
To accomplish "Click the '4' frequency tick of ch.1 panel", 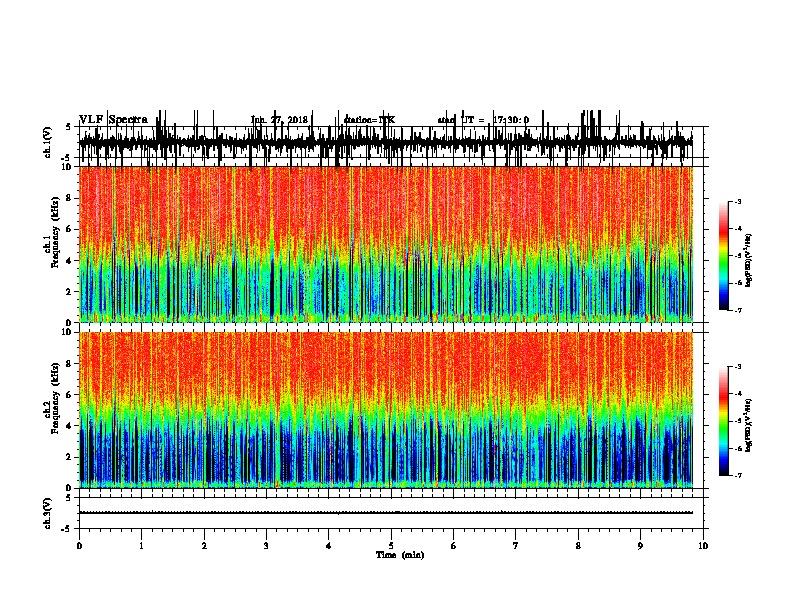I will 69,261.
